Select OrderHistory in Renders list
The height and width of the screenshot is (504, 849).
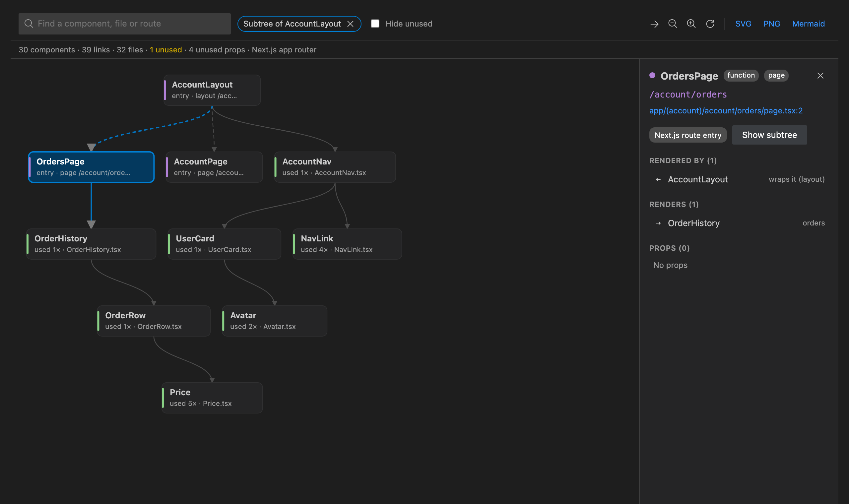737,223
